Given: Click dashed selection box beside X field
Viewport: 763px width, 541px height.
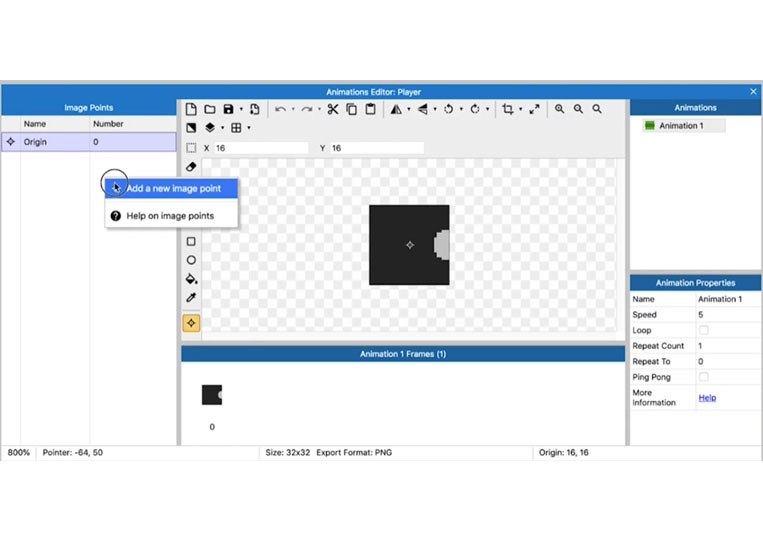Looking at the screenshot, I should [x=192, y=148].
